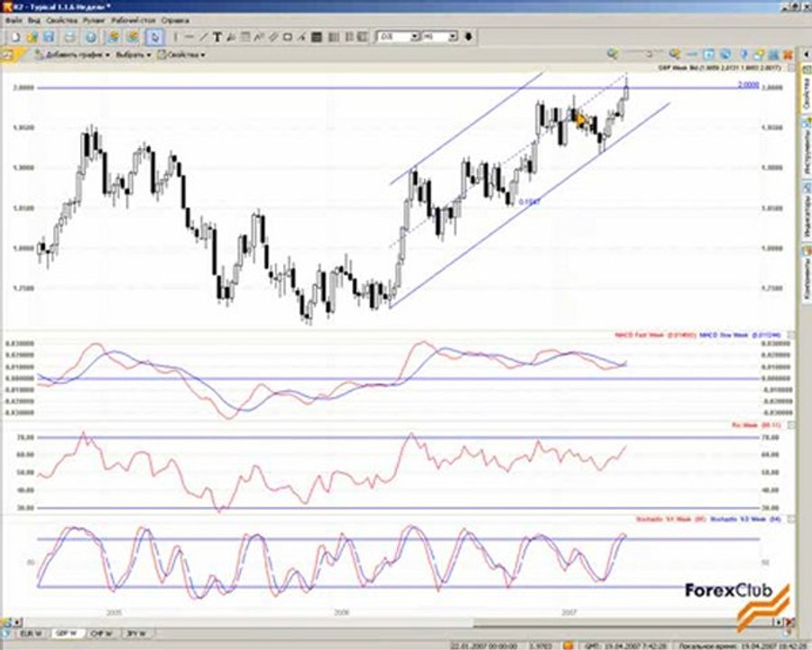812x650 pixels.
Task: Select the rectangle drawing tool
Action: coord(288,37)
